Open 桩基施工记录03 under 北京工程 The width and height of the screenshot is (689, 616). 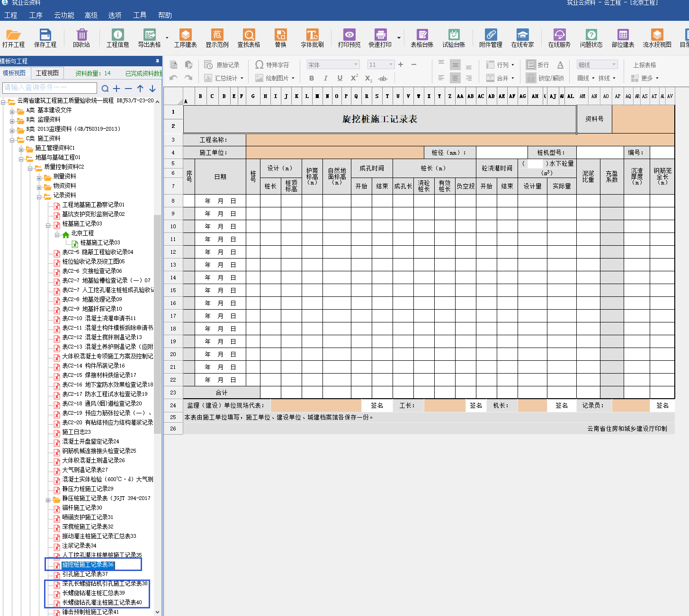(100, 242)
